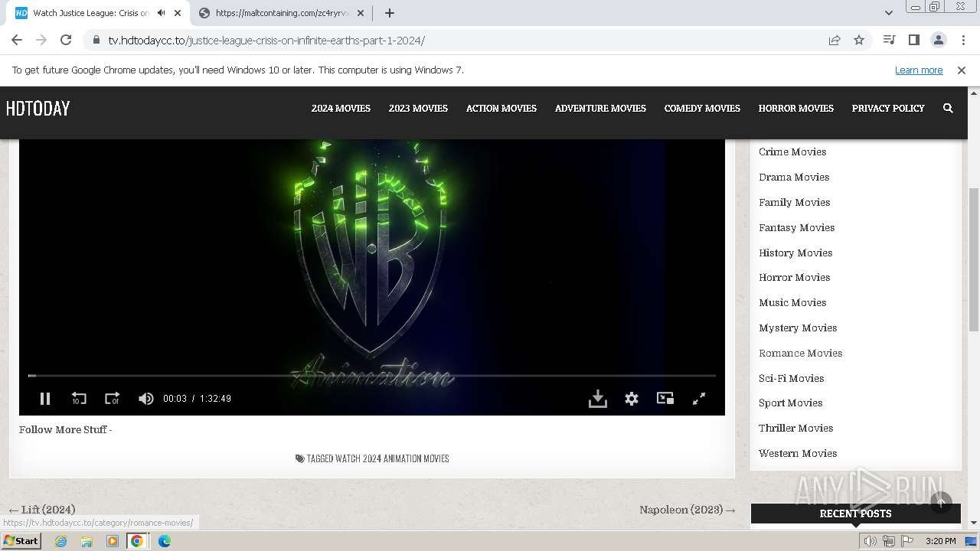Open Windows Start menu
This screenshot has width=980, height=551.
21,541
